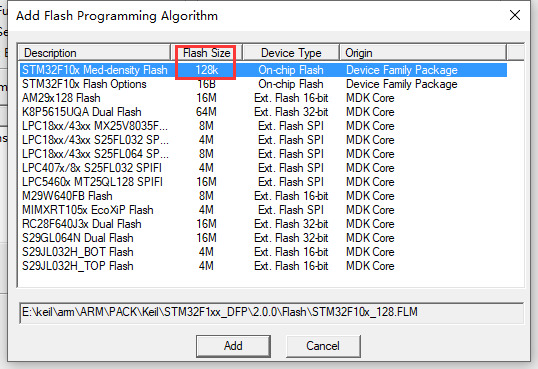This screenshot has height=369, width=538.
Task: Select the LPC5460x MT25QL128 SPIFI row
Action: pyautogui.click(x=263, y=182)
